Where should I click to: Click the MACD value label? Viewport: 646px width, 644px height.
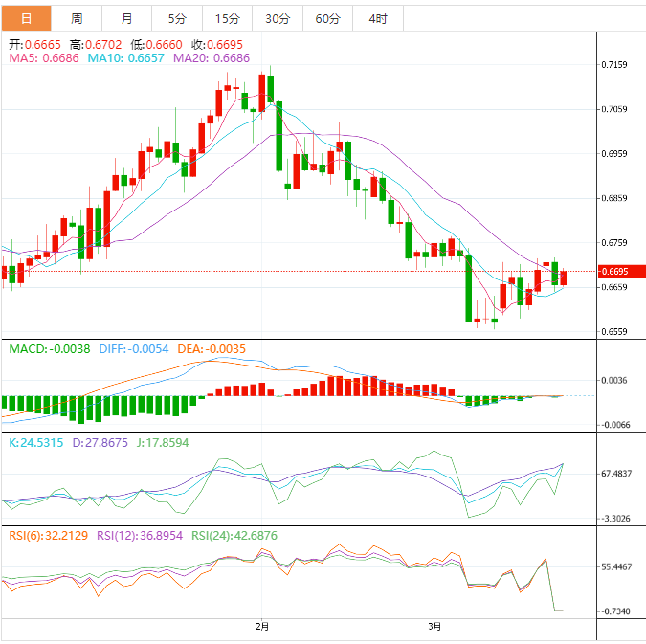[x=50, y=349]
